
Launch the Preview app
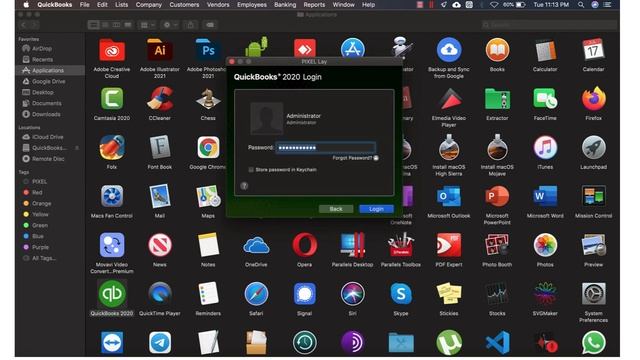tap(593, 245)
